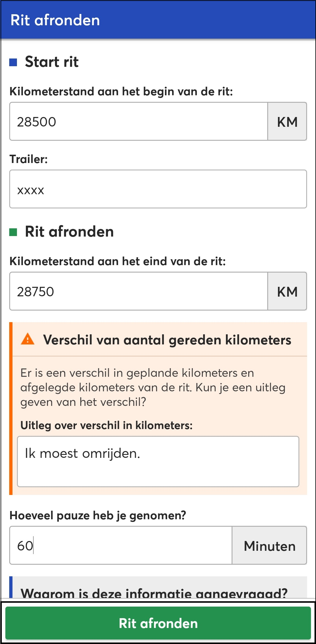316x644 pixels.
Task: Click the Trailer field containing xxxx
Action: click(x=158, y=189)
